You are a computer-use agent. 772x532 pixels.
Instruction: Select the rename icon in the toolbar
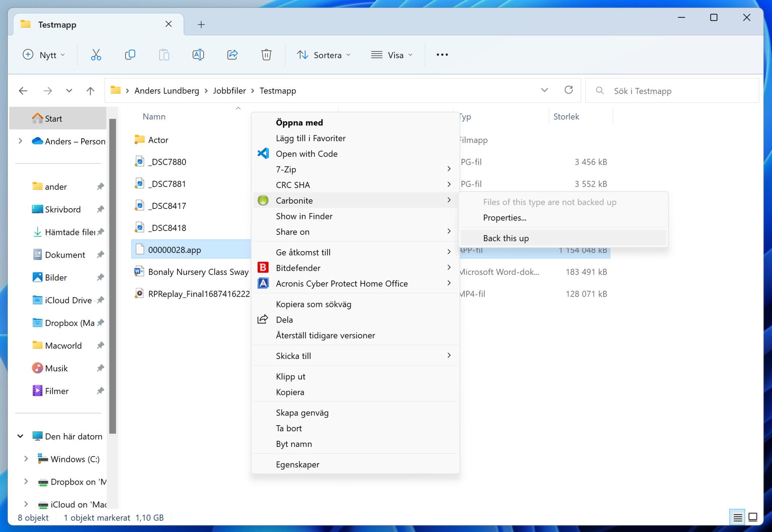(x=198, y=55)
